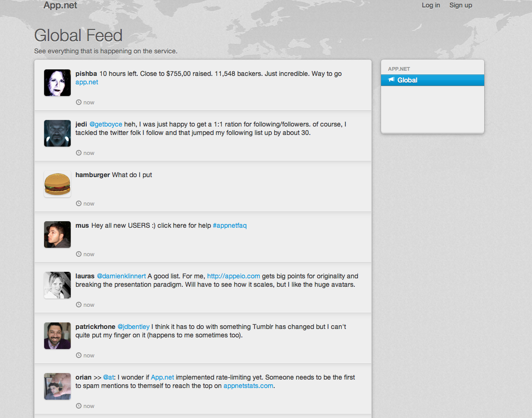This screenshot has width=532, height=418.
Task: Open orian's post via its now timestamp
Action: [x=89, y=406]
